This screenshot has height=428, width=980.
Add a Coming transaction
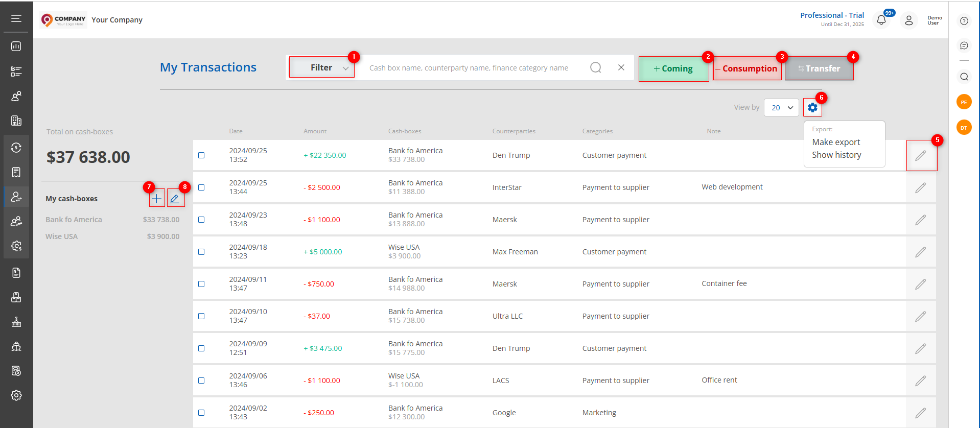[673, 68]
